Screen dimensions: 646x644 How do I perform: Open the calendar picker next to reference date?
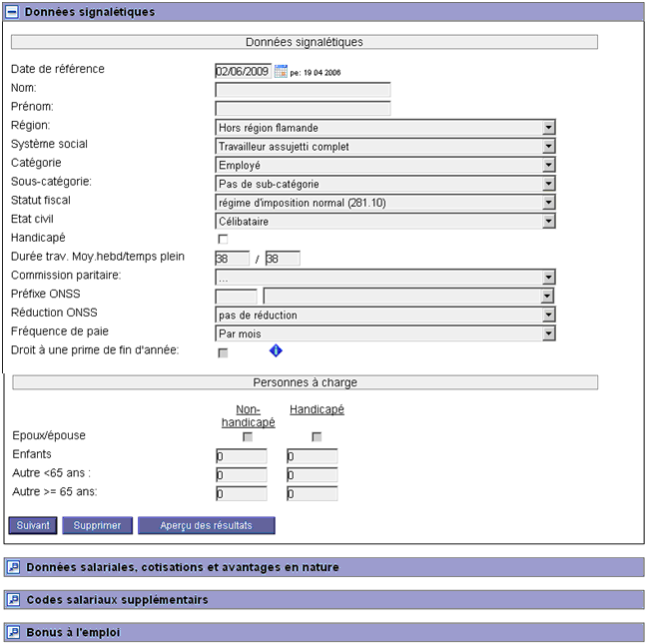[281, 71]
